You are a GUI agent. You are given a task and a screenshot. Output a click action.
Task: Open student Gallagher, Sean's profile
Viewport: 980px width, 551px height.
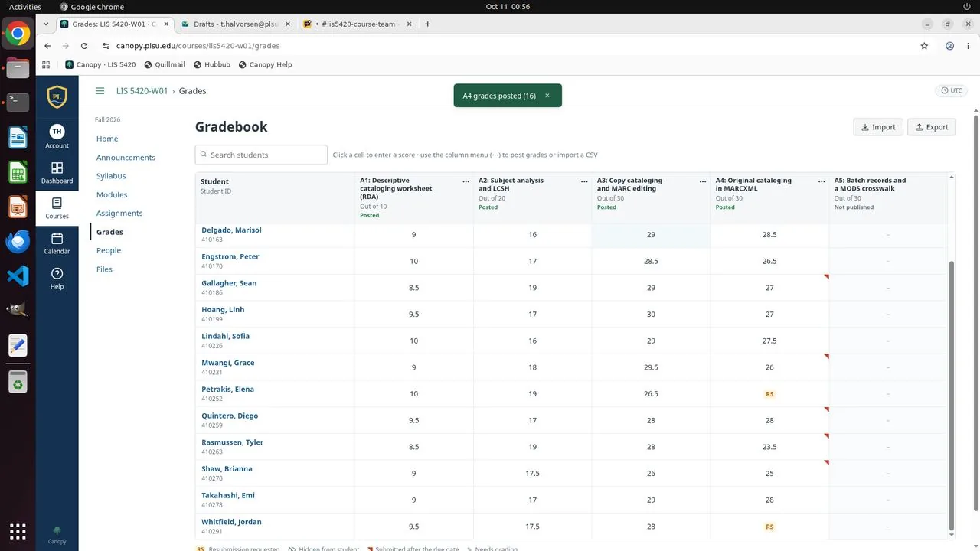(x=229, y=283)
